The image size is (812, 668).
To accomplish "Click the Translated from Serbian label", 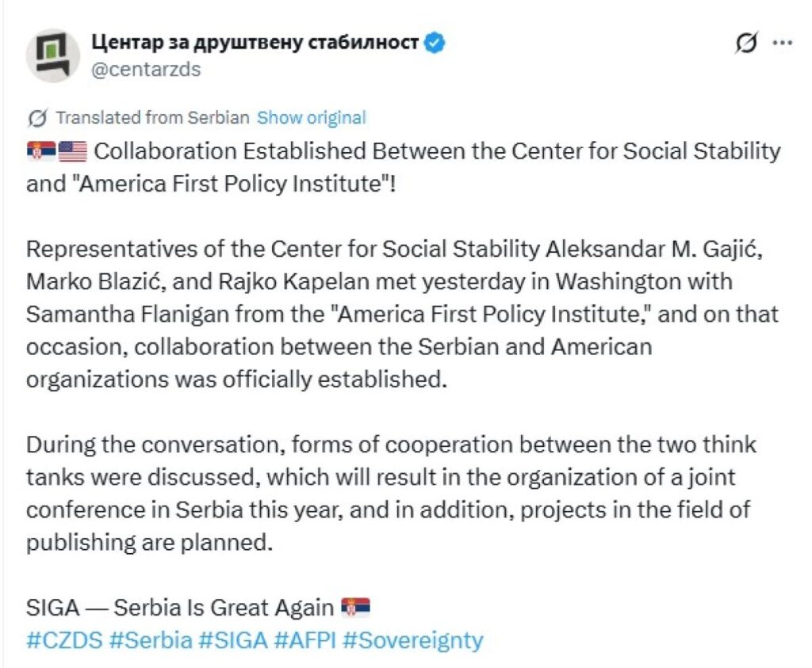I will 152,118.
